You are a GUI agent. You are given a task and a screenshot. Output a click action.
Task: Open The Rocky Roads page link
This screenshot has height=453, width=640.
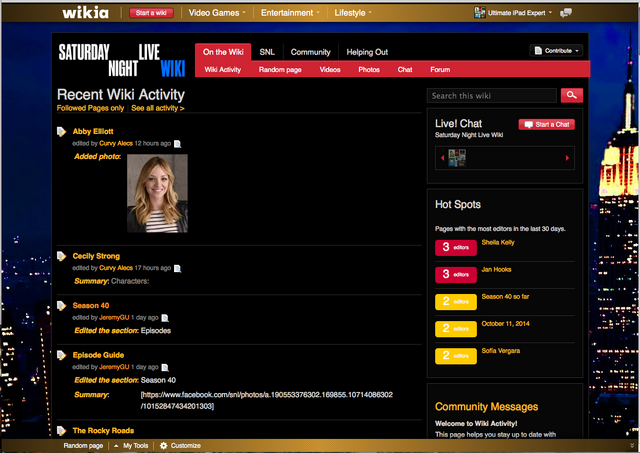coord(103,431)
